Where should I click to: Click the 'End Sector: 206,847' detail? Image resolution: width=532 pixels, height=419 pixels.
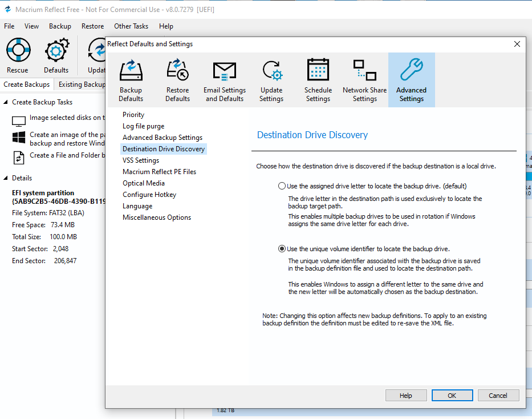click(44, 261)
